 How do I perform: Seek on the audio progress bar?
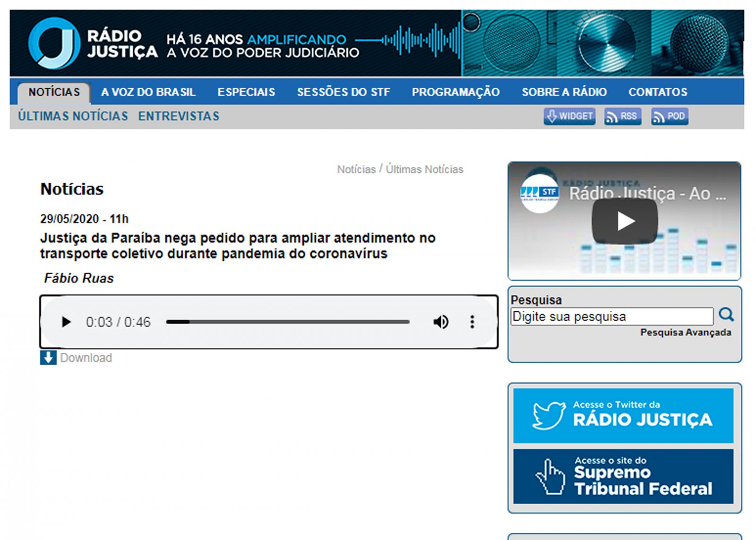coord(287,322)
